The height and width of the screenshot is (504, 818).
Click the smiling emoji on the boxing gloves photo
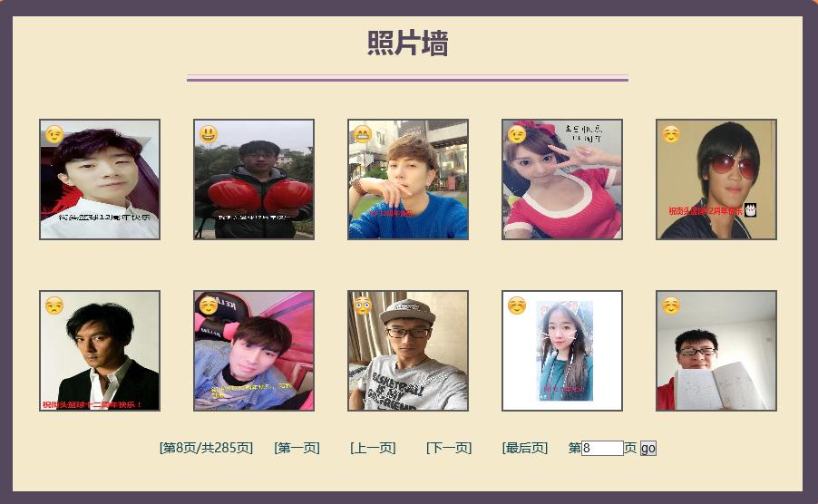[209, 134]
